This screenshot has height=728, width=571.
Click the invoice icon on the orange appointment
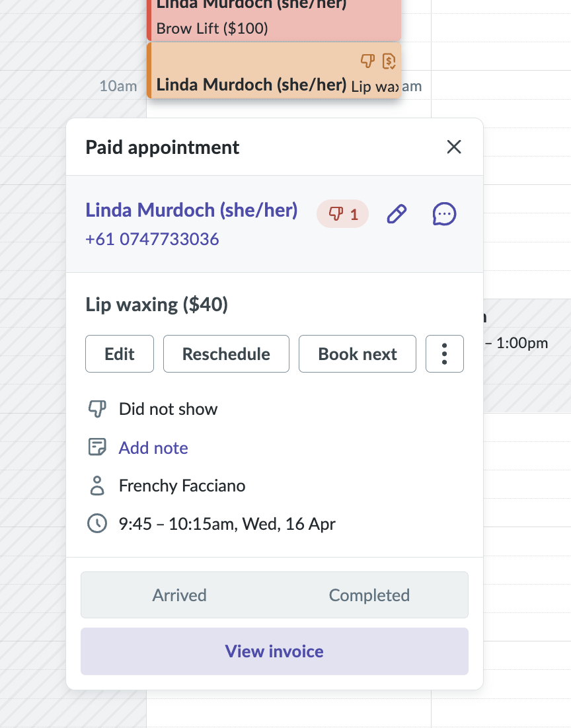click(389, 61)
